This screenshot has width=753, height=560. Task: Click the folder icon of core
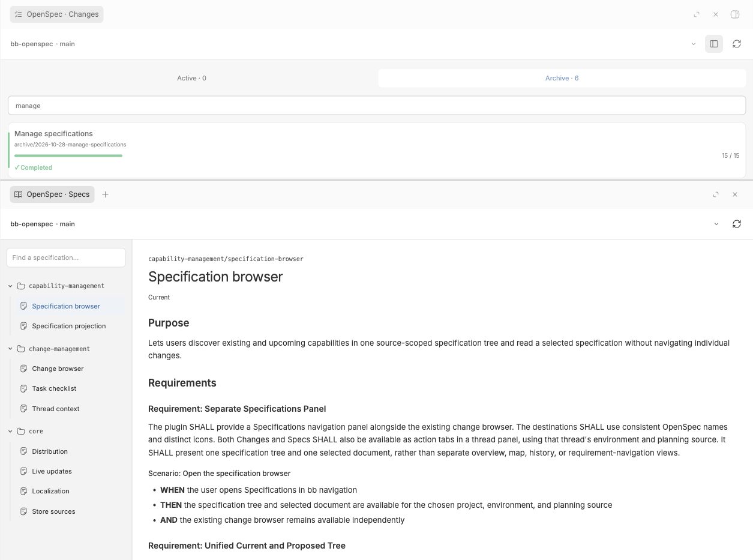21,431
